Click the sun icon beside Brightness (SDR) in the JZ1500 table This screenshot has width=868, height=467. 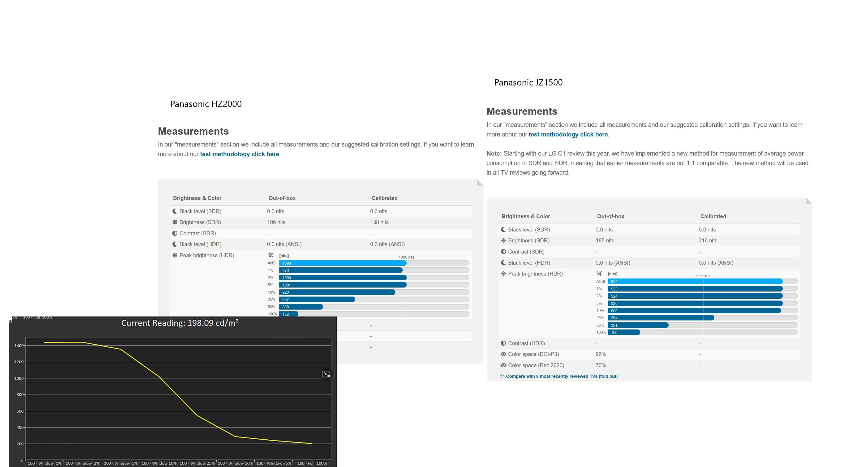pos(503,241)
